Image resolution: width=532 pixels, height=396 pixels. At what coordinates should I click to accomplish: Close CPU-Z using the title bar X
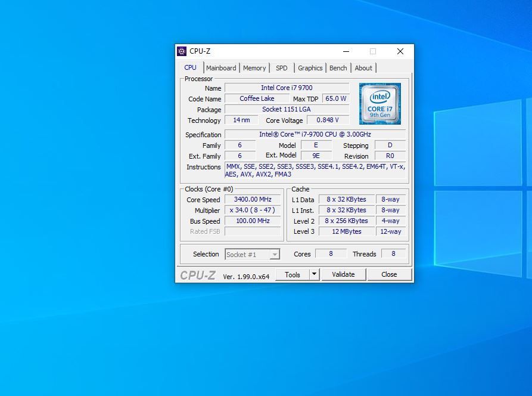coord(400,51)
